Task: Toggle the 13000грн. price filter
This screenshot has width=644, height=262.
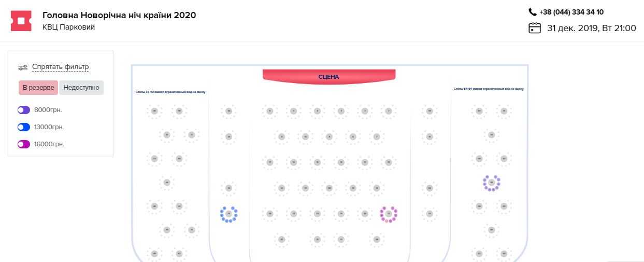Action: click(x=24, y=127)
